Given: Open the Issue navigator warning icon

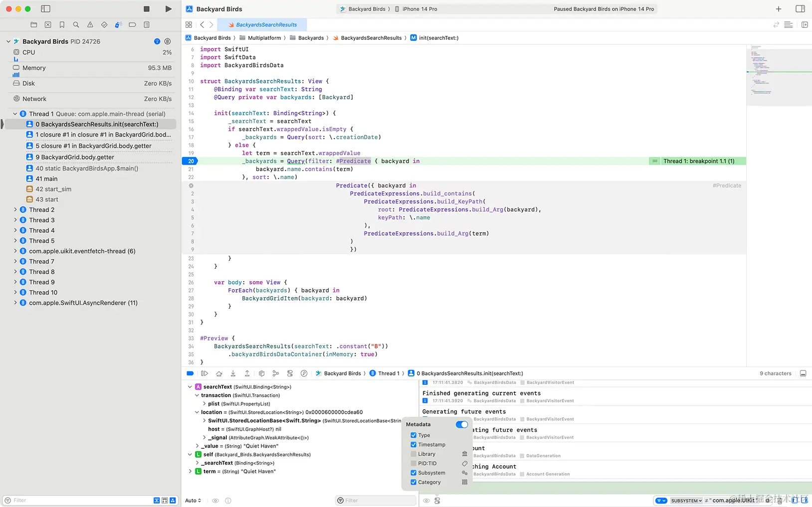Looking at the screenshot, I should click(x=90, y=24).
